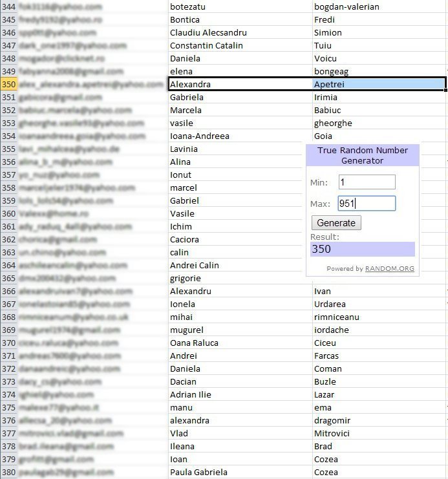
Task: Click the grigorie cell
Action: point(240,279)
